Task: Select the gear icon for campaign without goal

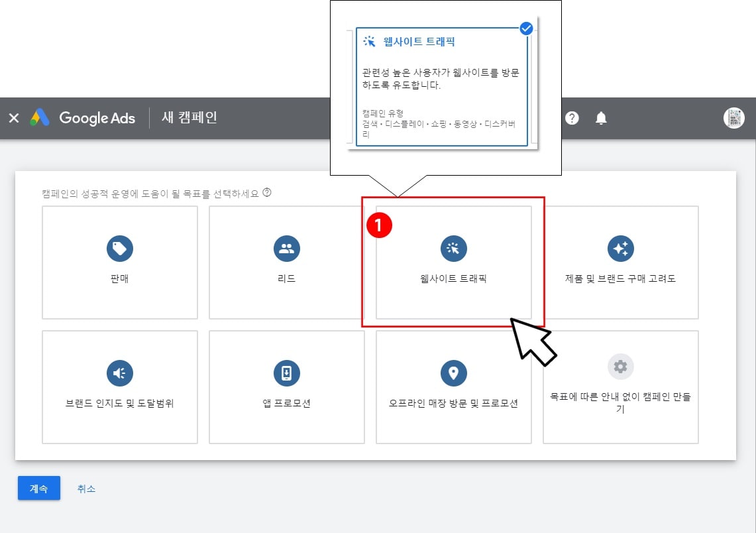Action: (621, 367)
